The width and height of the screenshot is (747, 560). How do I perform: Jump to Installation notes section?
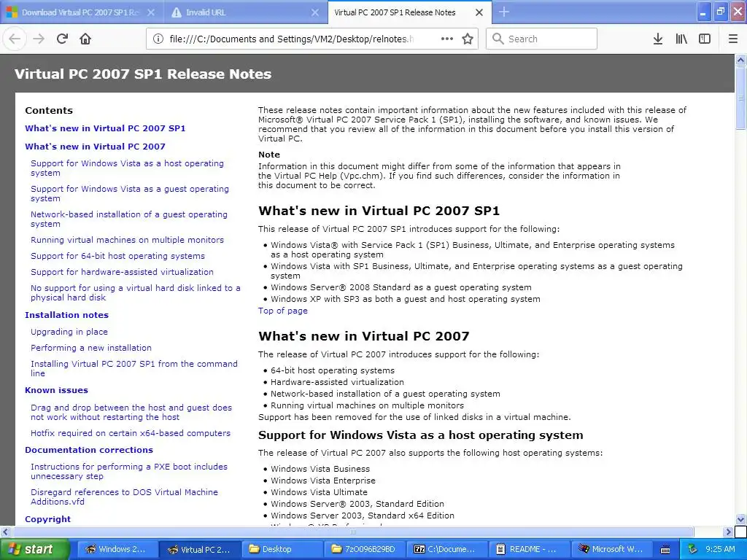click(66, 315)
